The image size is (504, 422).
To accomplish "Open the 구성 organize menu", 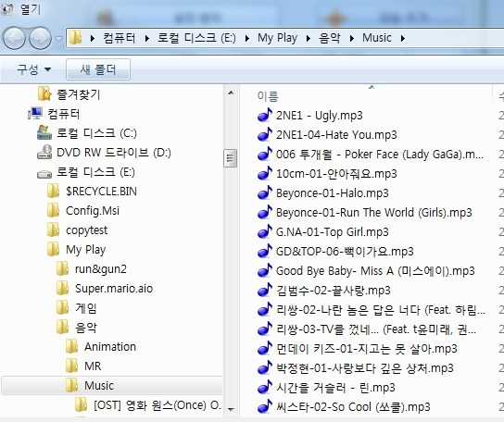I will point(33,69).
